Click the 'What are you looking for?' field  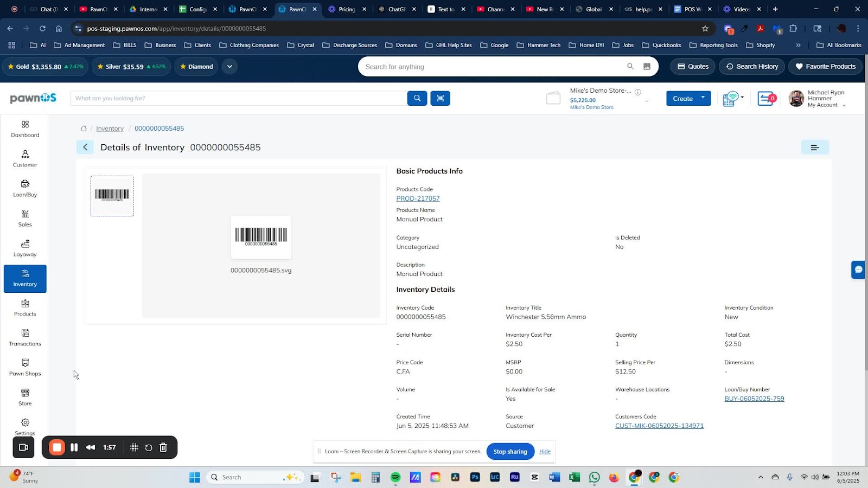tap(239, 98)
